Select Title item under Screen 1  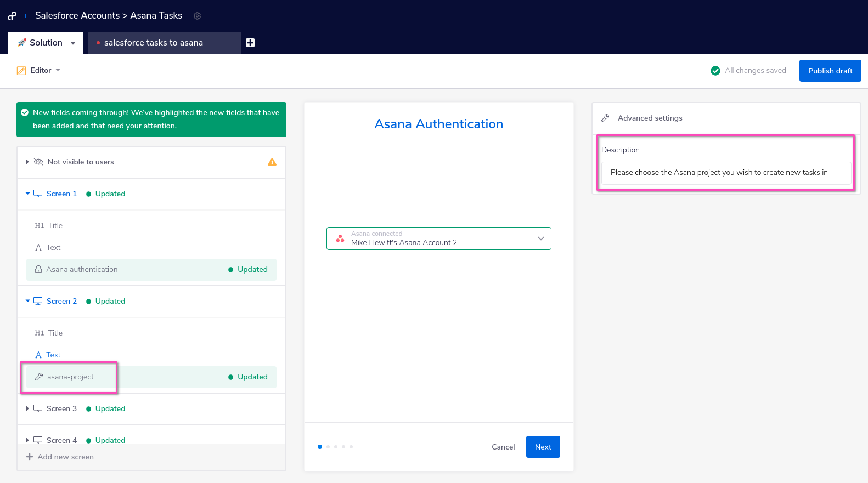pyautogui.click(x=151, y=225)
